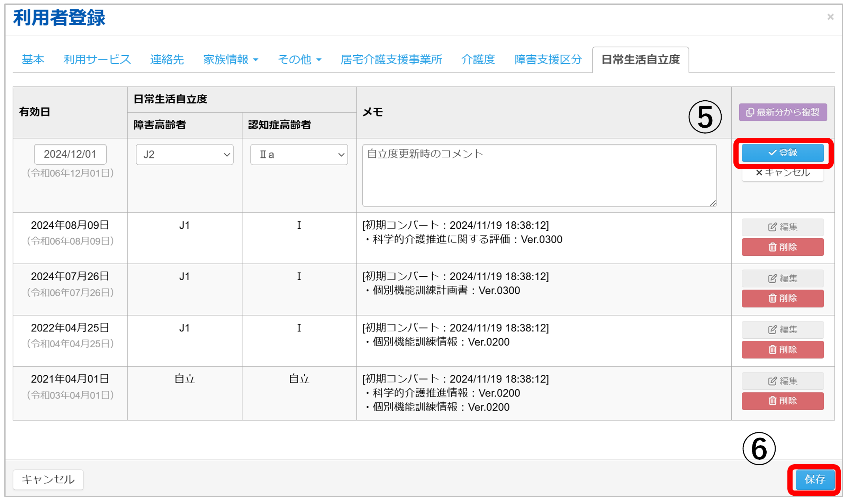849x504 pixels.
Task: Expand the その他 tab menu
Action: pos(299,59)
